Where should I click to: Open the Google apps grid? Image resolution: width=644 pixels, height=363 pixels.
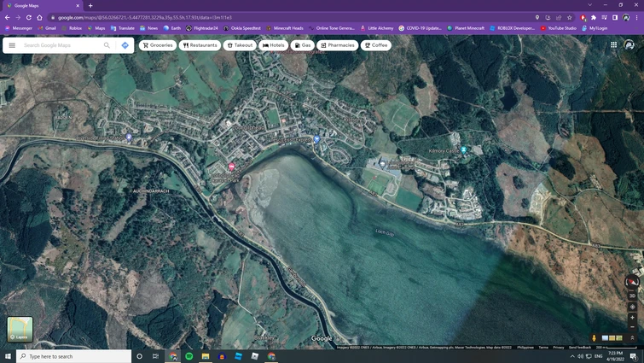(x=613, y=45)
